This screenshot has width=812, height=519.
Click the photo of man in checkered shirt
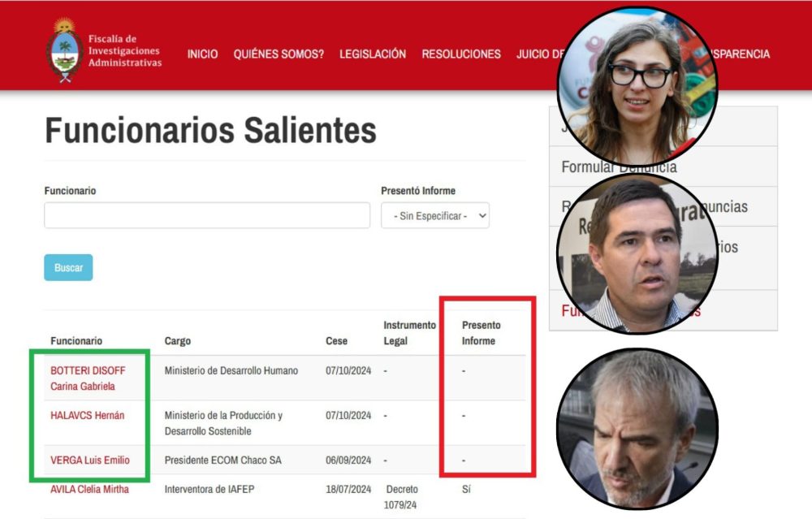click(x=637, y=253)
